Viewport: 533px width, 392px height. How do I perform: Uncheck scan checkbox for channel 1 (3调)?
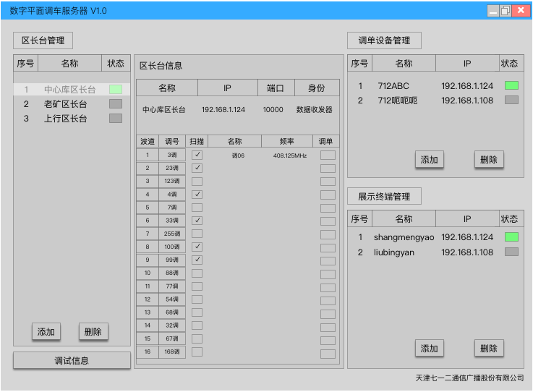point(197,155)
